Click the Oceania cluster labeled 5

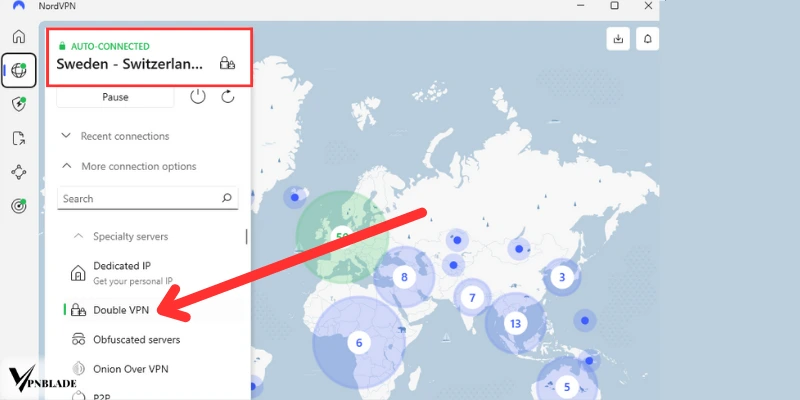(x=566, y=386)
